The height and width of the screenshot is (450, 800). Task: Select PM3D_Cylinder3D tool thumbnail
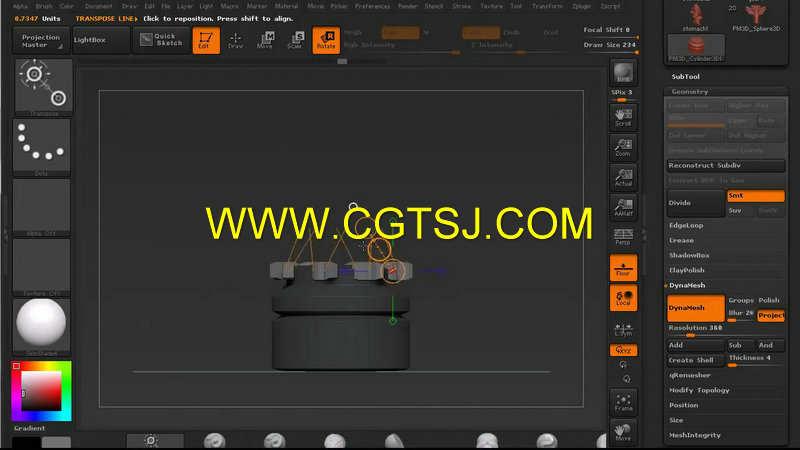tap(695, 48)
